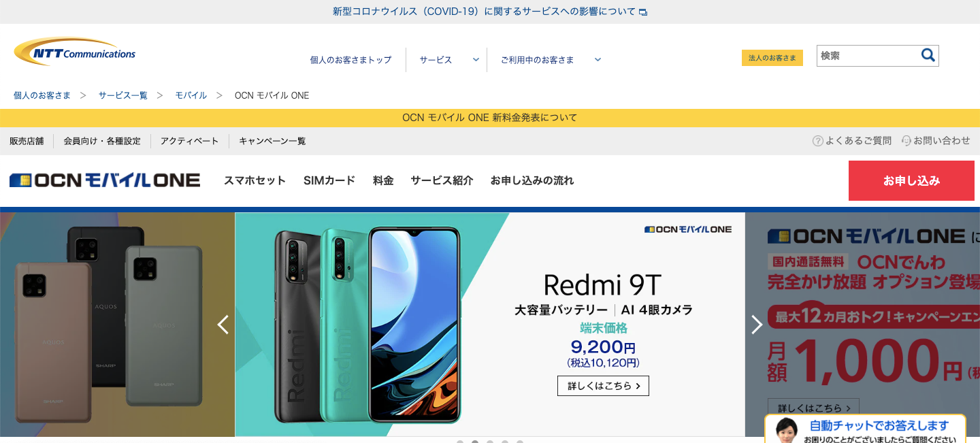Show previous carousel slide arrow
980x443 pixels.
tap(223, 325)
